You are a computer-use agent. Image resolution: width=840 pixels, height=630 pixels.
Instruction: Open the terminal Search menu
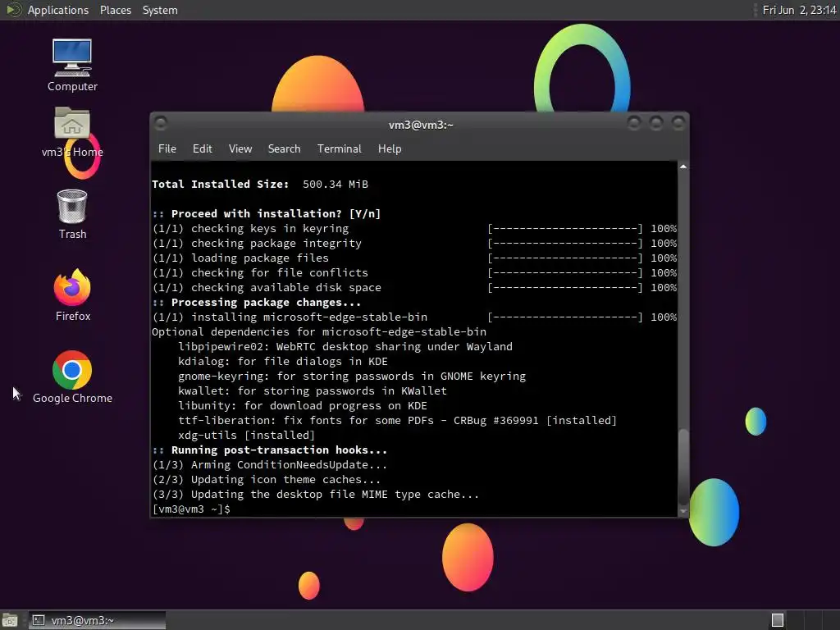tap(284, 149)
